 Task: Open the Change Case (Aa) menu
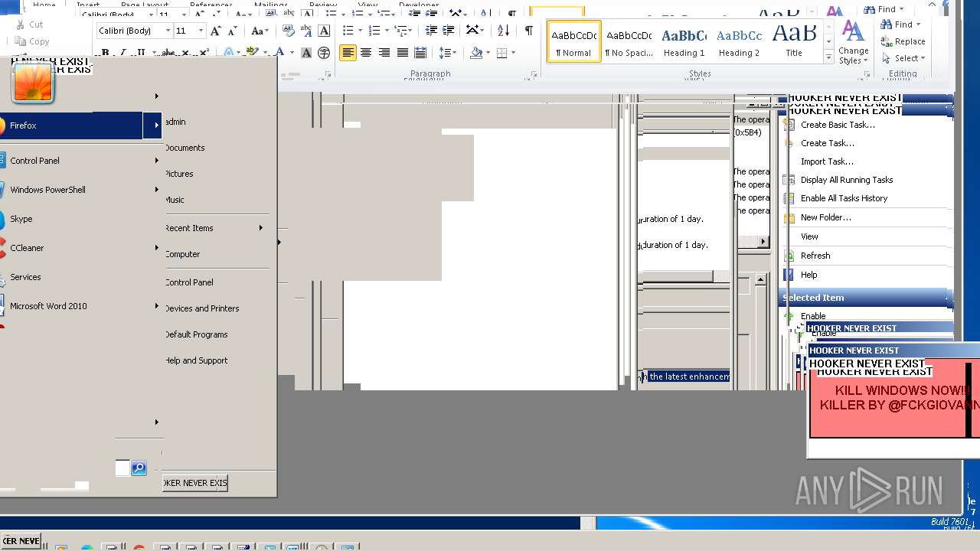coord(260,31)
